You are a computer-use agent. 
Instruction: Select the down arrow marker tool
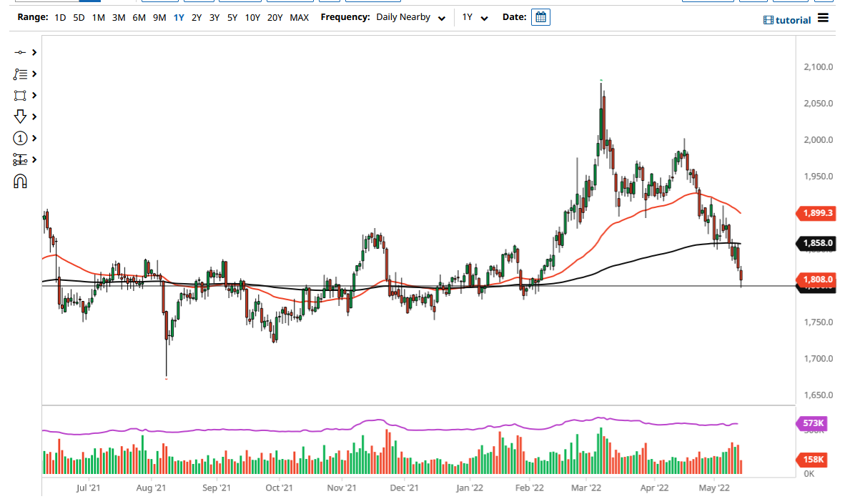coord(20,117)
